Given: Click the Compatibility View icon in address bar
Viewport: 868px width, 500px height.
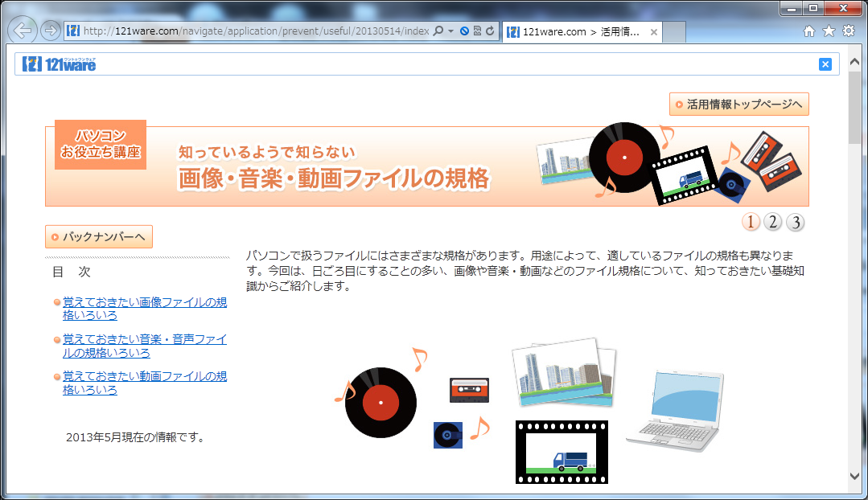Looking at the screenshot, I should (477, 31).
